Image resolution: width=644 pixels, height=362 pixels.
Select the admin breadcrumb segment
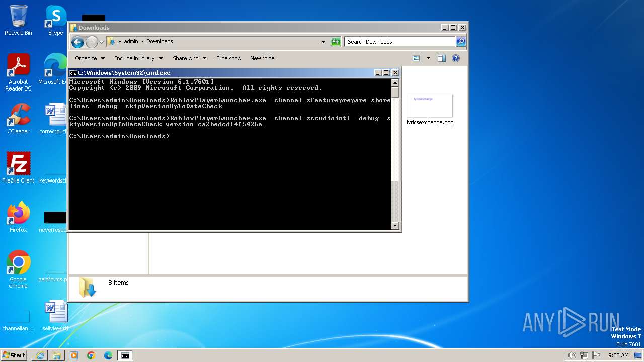point(131,42)
